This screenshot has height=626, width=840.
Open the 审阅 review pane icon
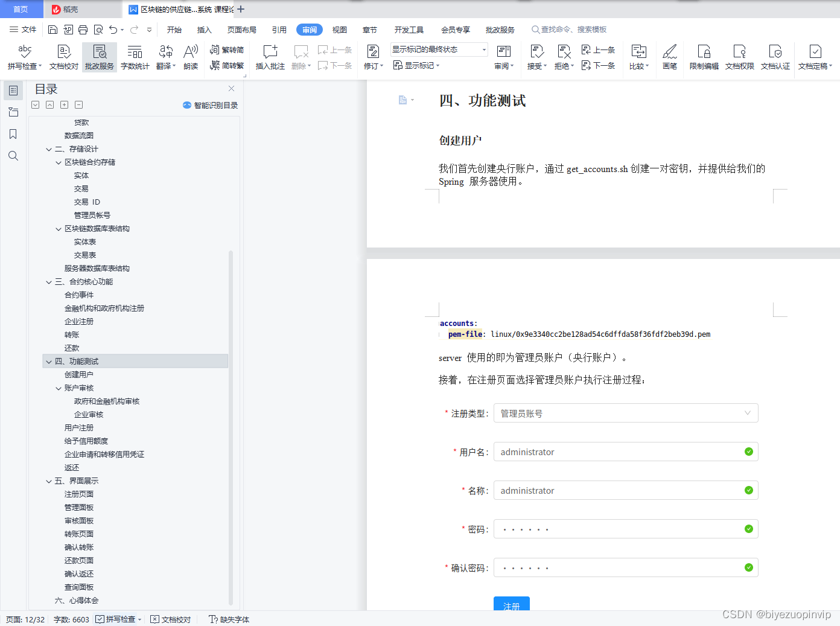(504, 57)
